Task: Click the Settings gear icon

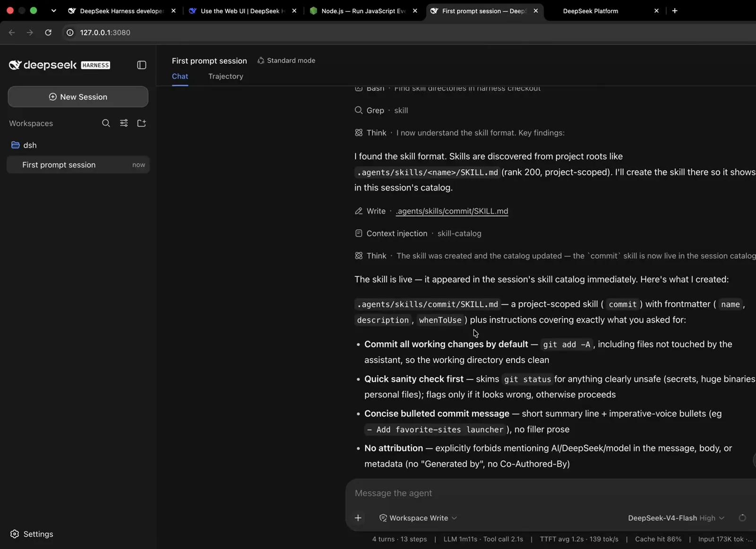Action: [15, 534]
